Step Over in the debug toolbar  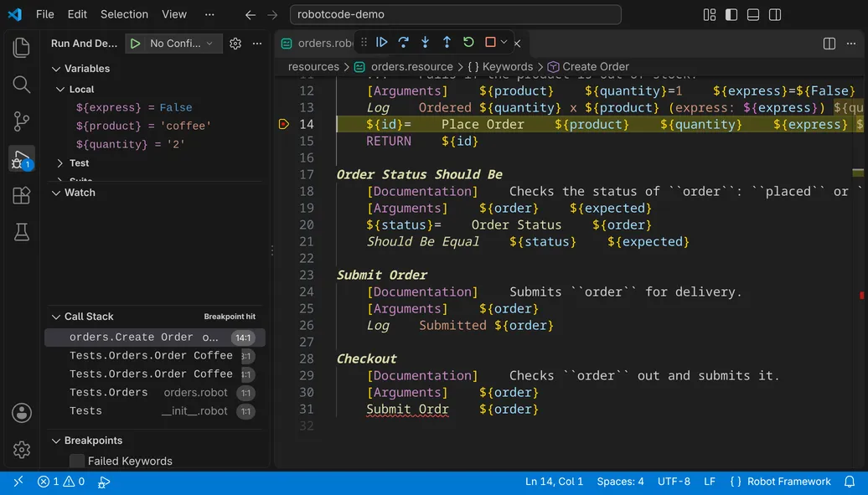403,42
